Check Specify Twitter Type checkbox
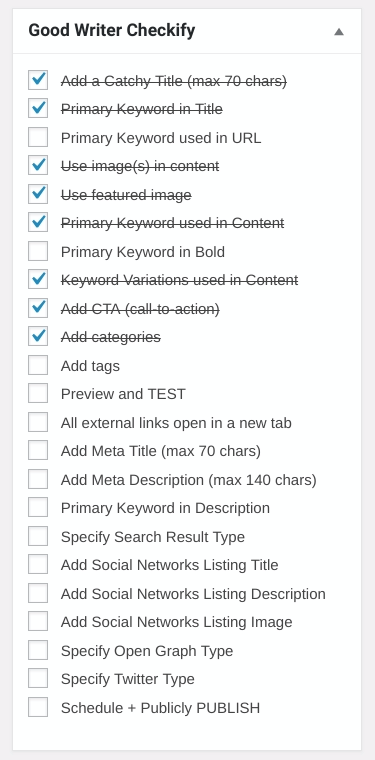 38,678
